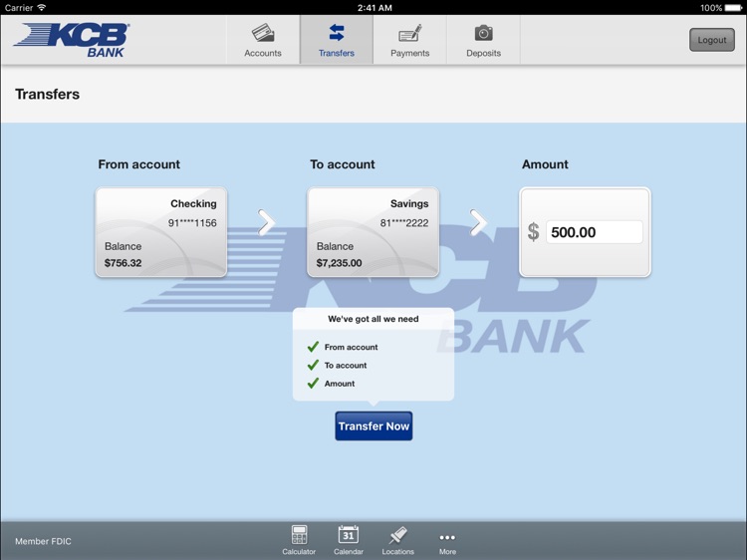Click the battery status bar indicator
This screenshot has height=560, width=747.
click(733, 8)
